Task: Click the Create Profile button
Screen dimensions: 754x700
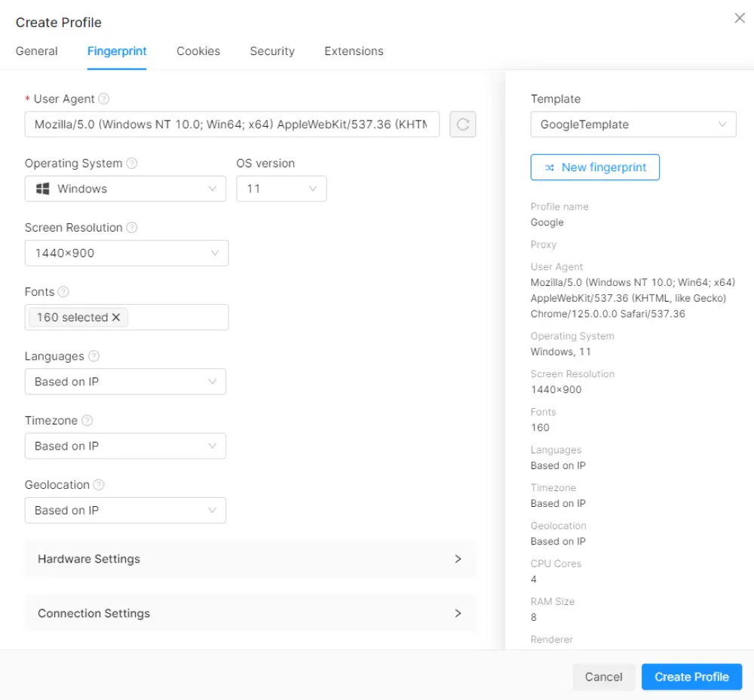Action: pos(691,677)
